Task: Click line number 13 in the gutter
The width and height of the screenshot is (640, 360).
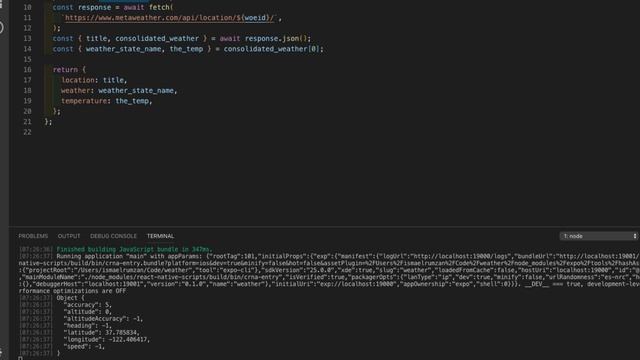Action: tap(27, 38)
